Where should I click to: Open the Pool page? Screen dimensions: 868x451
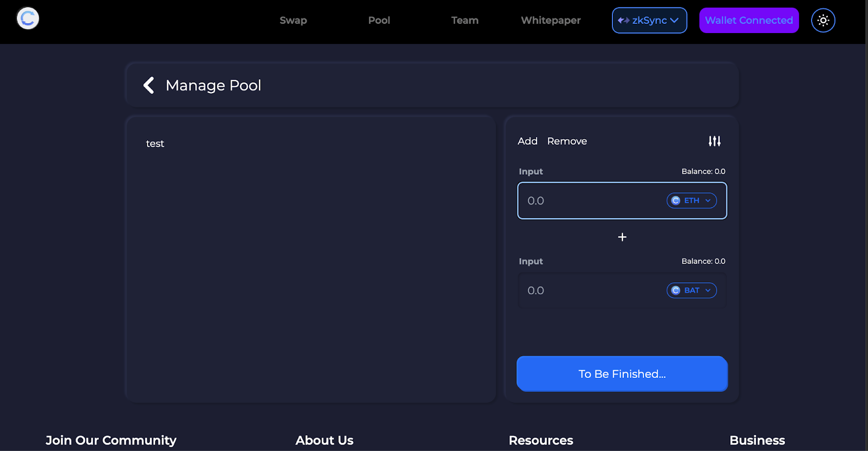[x=379, y=20]
